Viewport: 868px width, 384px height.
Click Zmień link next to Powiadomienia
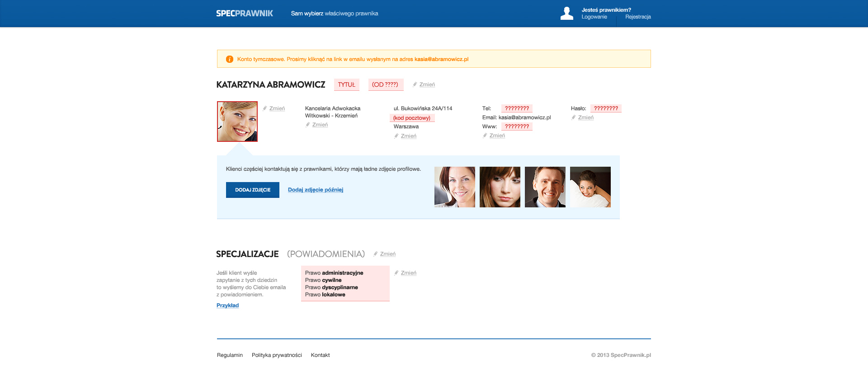pos(388,254)
